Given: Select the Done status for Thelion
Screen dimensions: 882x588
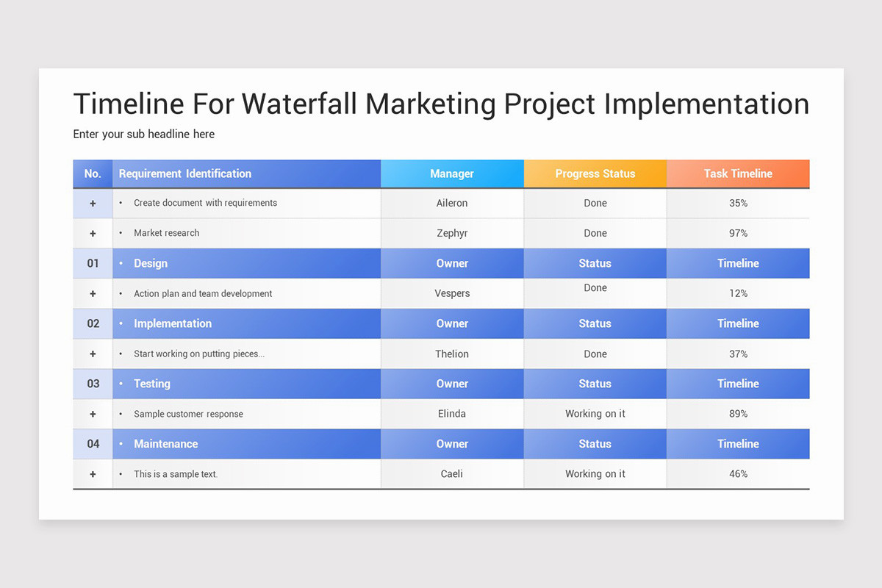Looking at the screenshot, I should (x=595, y=354).
